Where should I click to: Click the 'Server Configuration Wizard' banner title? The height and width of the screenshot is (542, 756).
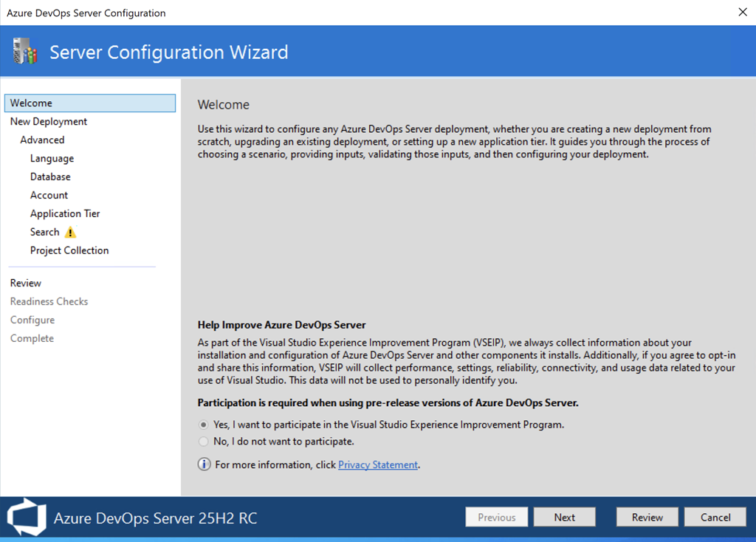coord(169,52)
